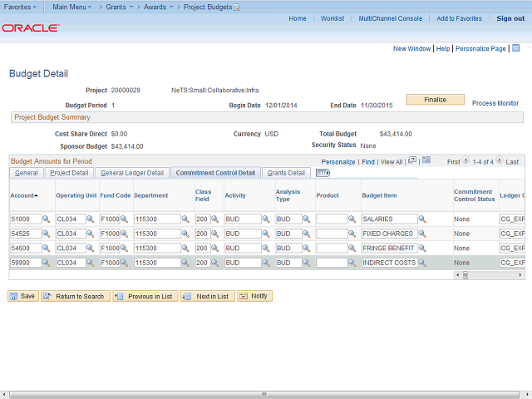The image size is (532, 399).
Task: Show next row with arrow button
Action: (500, 161)
